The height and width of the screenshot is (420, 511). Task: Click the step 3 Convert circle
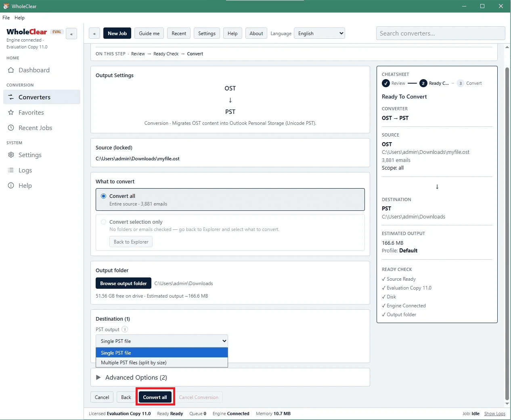tap(461, 83)
